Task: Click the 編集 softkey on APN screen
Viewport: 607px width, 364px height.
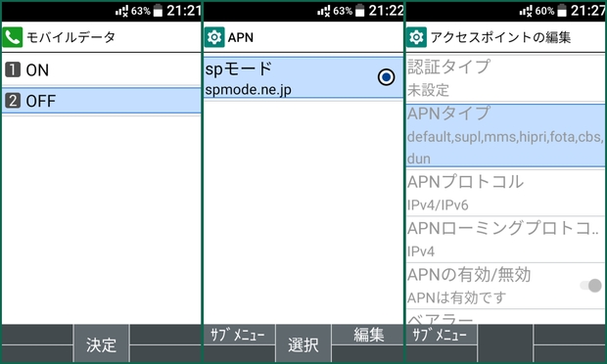Action: 368,335
